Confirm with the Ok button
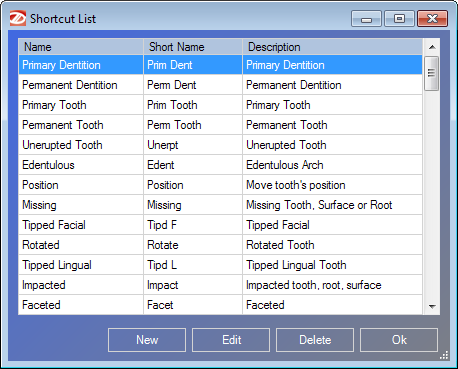 coord(399,340)
